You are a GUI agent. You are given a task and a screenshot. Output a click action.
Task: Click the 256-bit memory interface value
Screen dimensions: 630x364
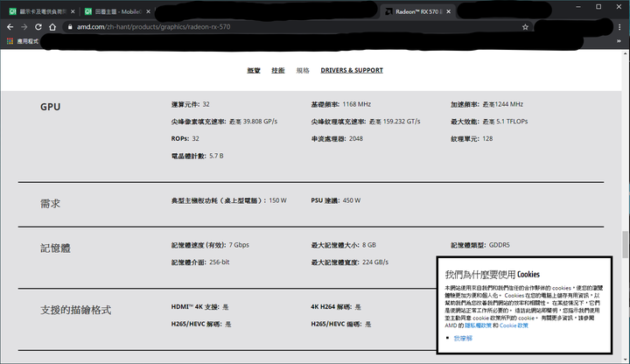coord(219,262)
